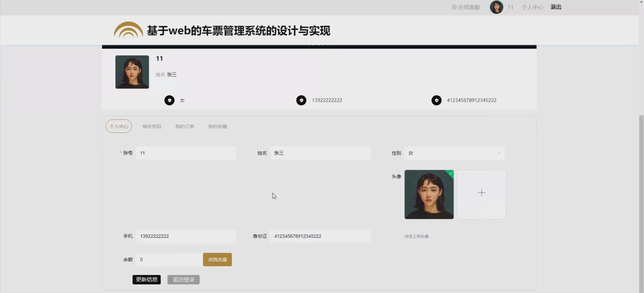Click the 退出登录 logout button

coord(183,279)
